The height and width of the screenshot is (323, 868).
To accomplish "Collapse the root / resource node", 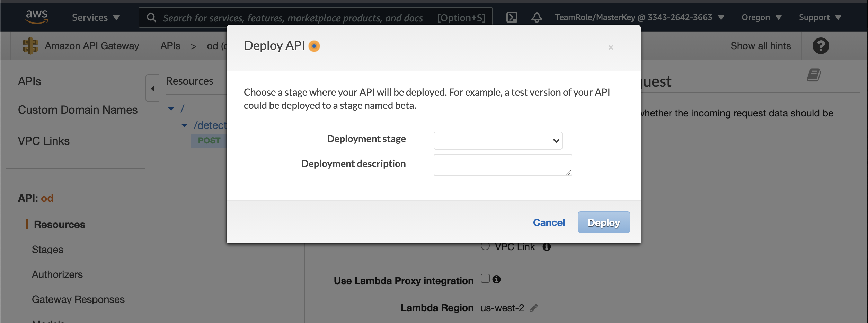I will (171, 108).
